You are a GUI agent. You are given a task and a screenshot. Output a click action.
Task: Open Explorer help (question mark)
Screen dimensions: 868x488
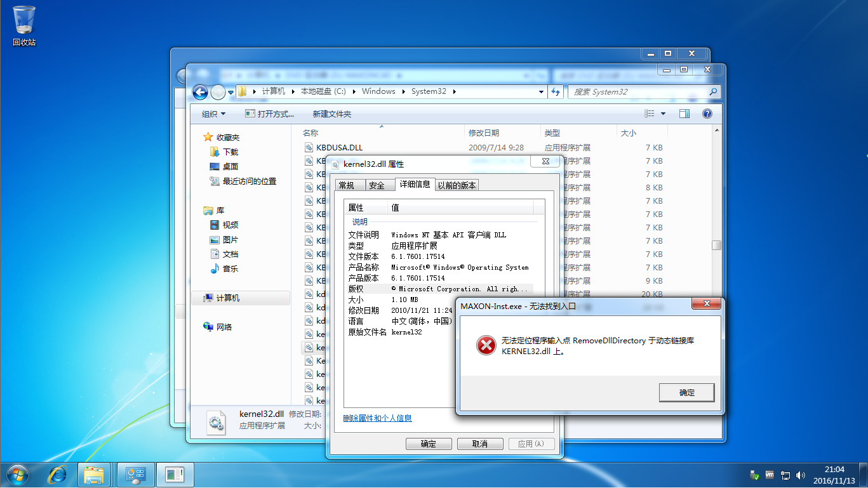tap(707, 114)
